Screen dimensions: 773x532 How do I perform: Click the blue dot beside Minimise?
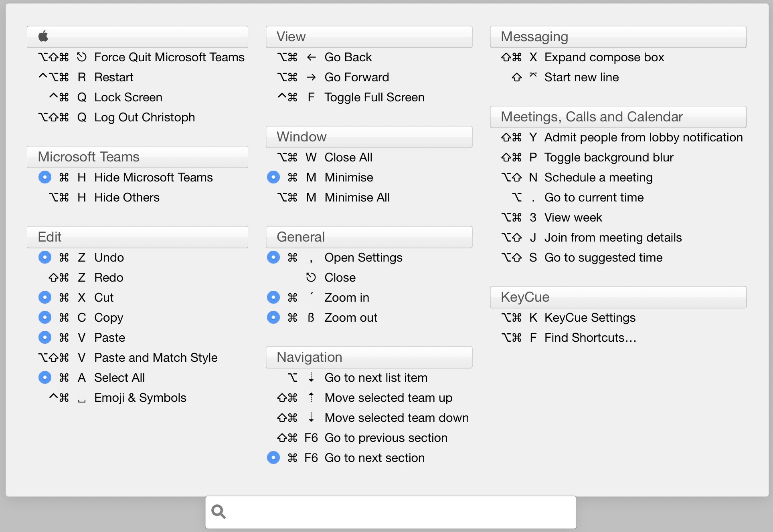[x=273, y=177]
